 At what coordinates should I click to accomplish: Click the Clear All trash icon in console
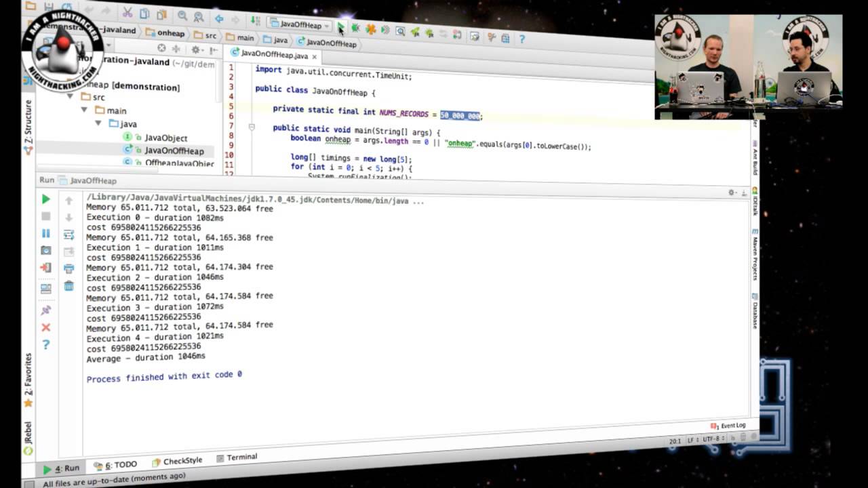pos(68,286)
